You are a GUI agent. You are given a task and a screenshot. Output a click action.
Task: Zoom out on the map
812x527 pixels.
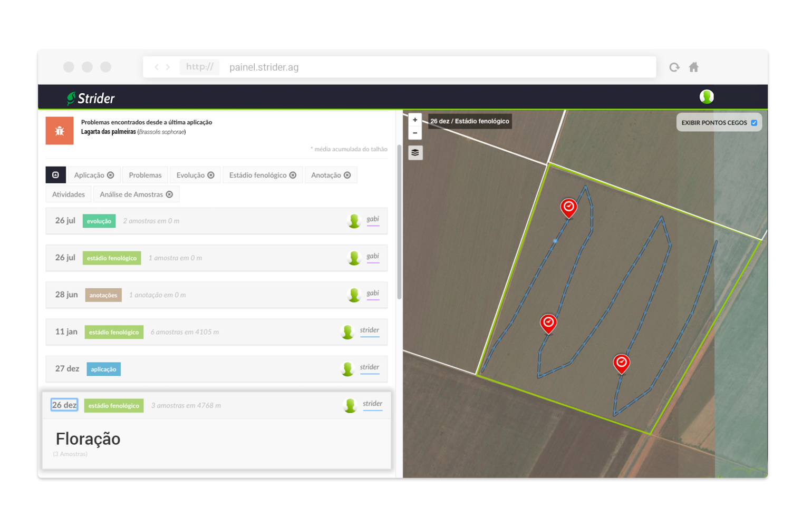415,133
